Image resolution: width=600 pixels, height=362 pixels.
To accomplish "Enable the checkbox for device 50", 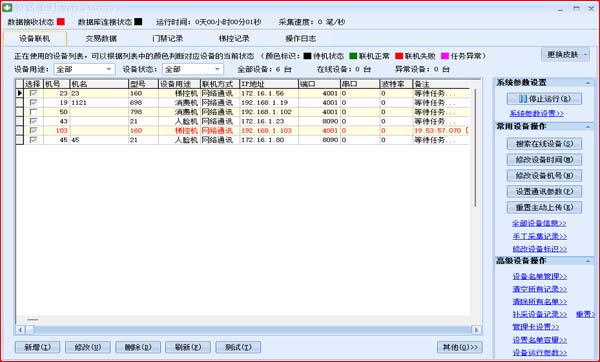I will [33, 112].
